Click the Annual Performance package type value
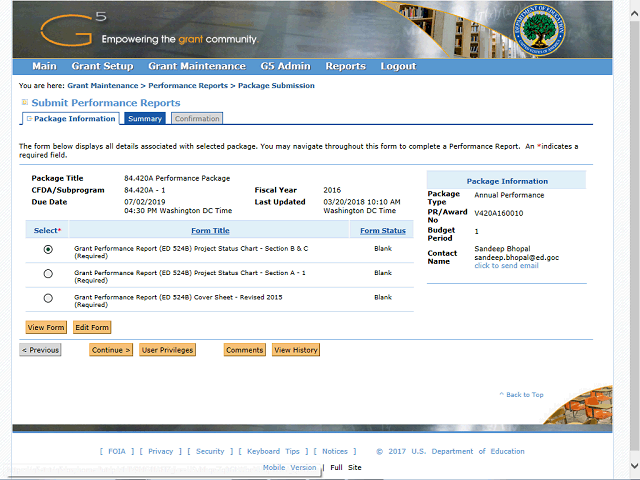 (x=509, y=195)
